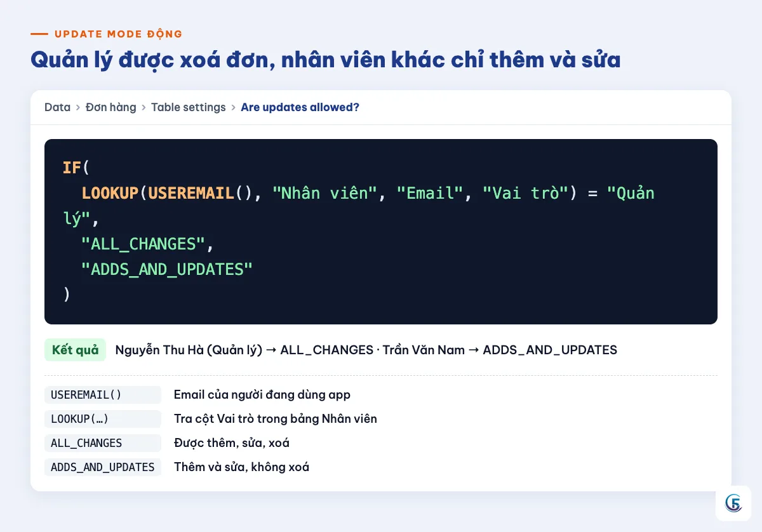Click the 'UPDATE MODE ĐỘNG' label
Image resolution: width=762 pixels, height=532 pixels.
[x=118, y=34]
